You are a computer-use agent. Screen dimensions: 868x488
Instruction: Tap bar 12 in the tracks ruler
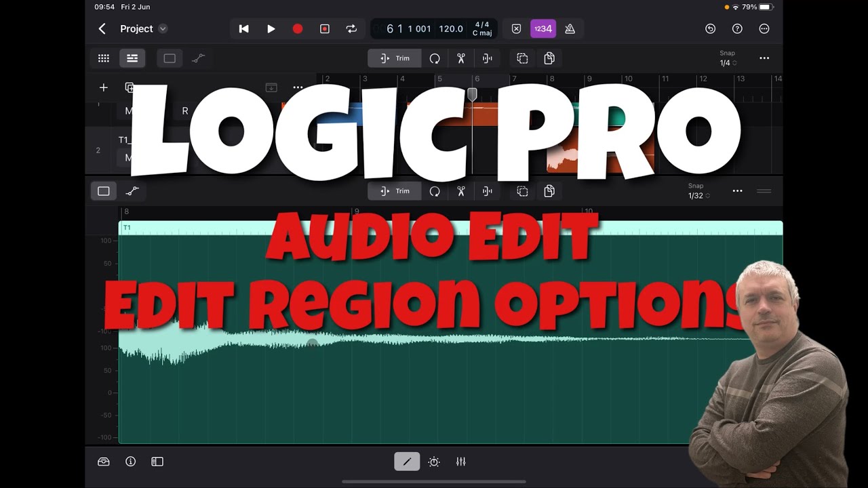pos(703,79)
